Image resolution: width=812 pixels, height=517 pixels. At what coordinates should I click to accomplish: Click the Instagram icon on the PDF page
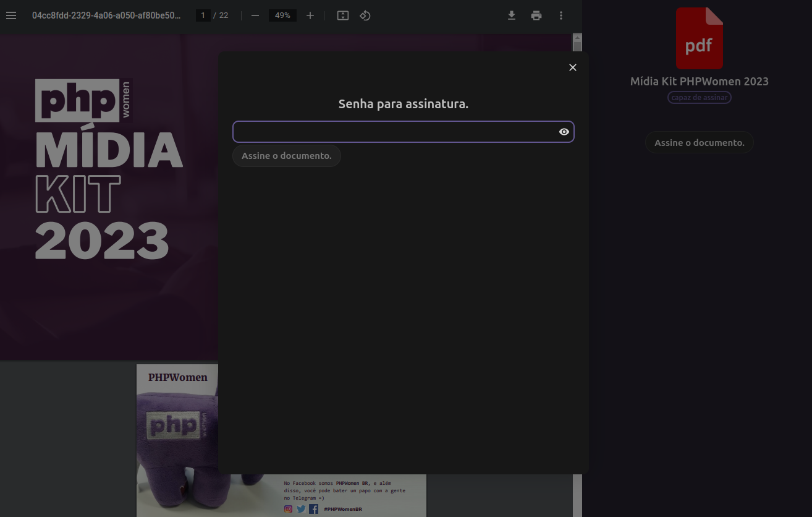click(x=288, y=509)
